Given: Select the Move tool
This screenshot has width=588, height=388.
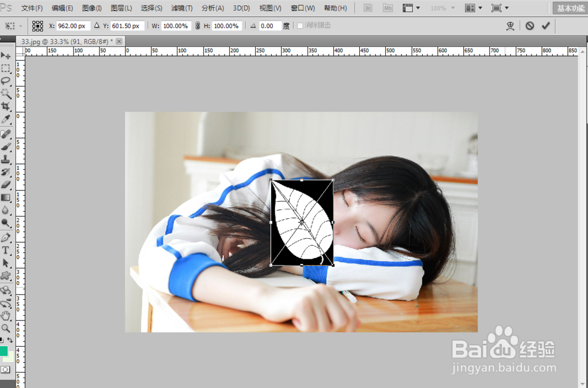Looking at the screenshot, I should [x=6, y=55].
